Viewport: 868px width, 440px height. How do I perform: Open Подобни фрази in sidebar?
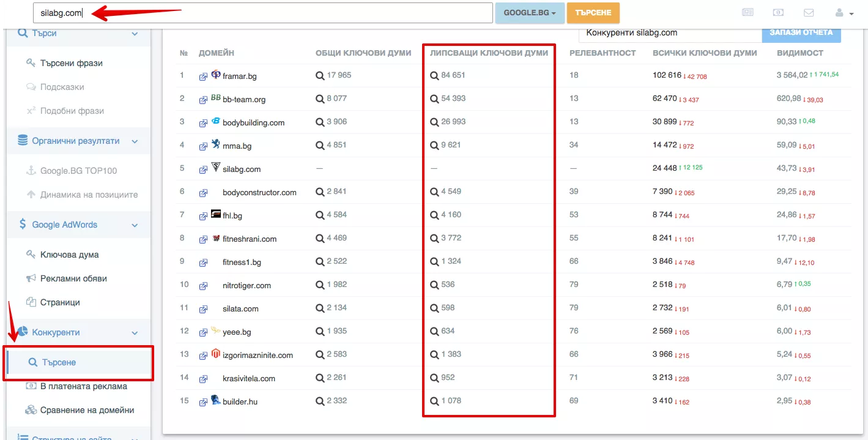tap(72, 111)
